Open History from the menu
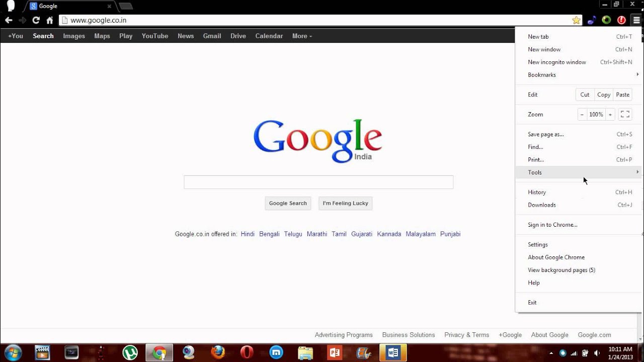 tap(579, 192)
